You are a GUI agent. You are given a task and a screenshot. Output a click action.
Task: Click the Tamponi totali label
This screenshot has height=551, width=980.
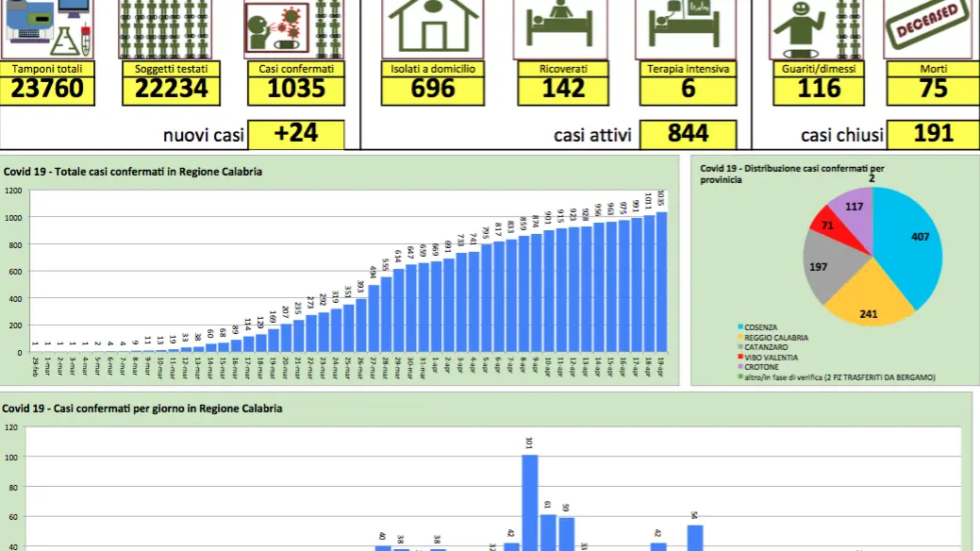tap(47, 69)
